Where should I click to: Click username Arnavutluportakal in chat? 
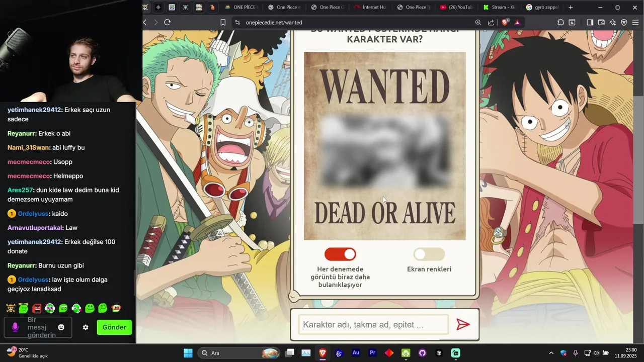pyautogui.click(x=35, y=228)
